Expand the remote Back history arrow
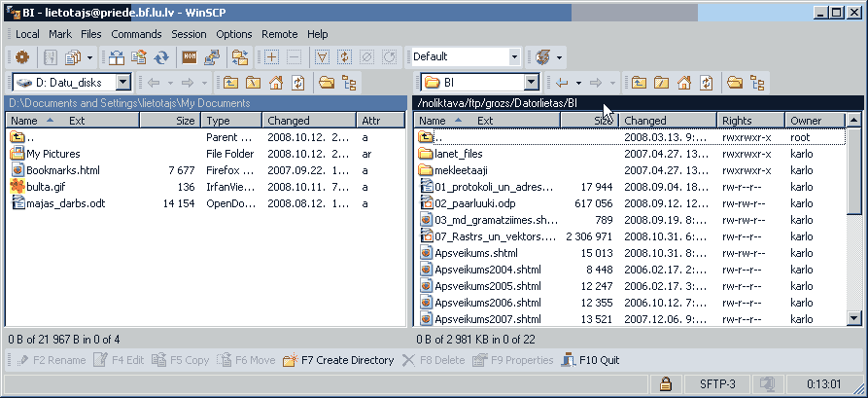This screenshot has width=868, height=398. pyautogui.click(x=578, y=83)
